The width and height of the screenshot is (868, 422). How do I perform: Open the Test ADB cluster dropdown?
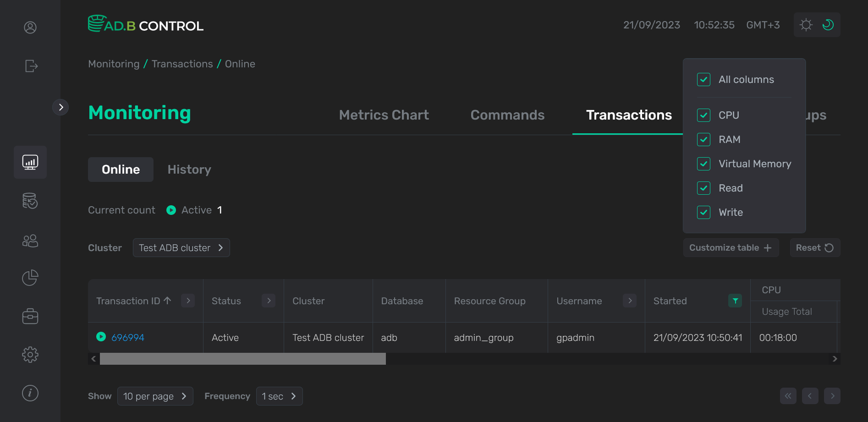(x=181, y=248)
